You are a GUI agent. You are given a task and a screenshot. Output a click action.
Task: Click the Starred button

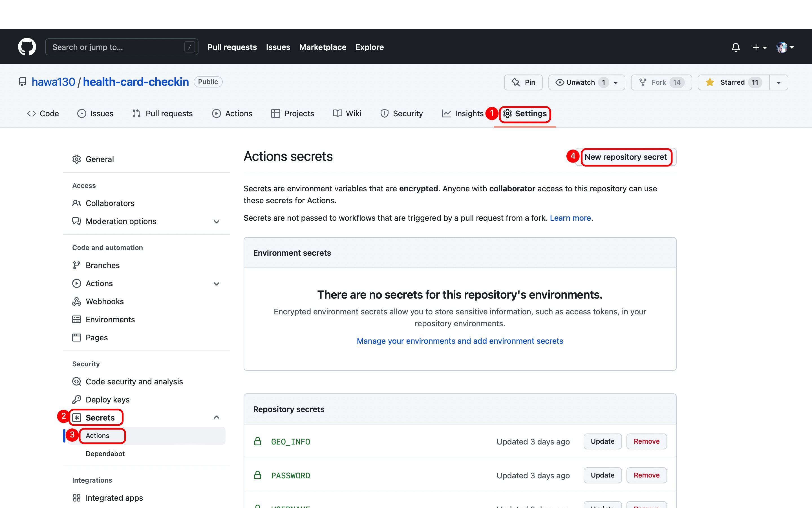[x=734, y=82]
